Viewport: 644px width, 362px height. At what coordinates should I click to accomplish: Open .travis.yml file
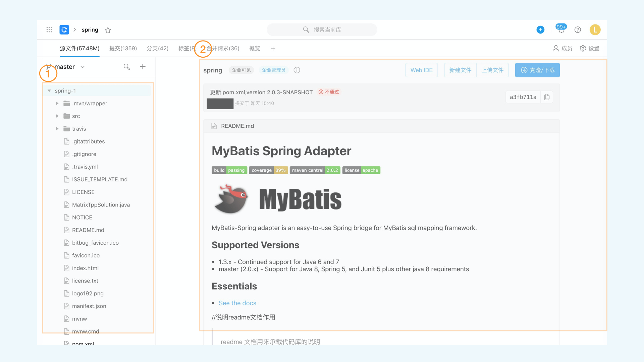pyautogui.click(x=85, y=167)
